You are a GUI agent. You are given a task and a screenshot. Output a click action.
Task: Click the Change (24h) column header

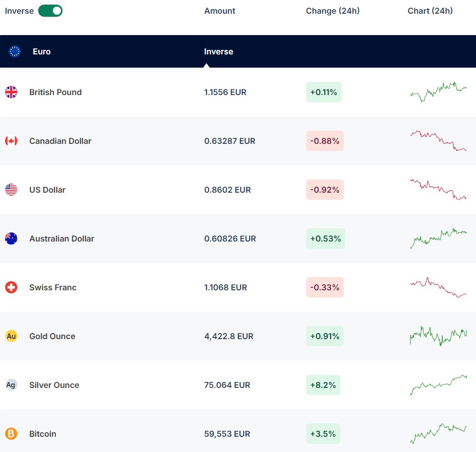tap(333, 11)
